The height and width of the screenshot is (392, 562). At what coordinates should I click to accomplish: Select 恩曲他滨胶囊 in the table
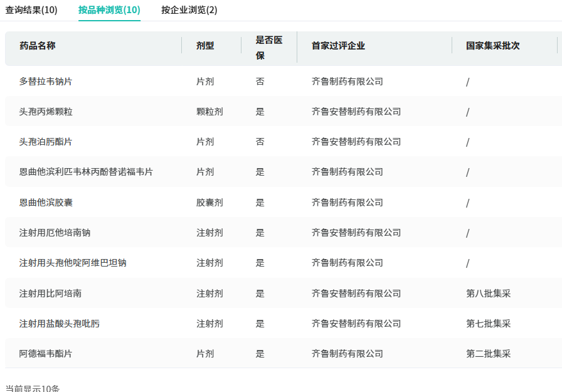(x=46, y=203)
